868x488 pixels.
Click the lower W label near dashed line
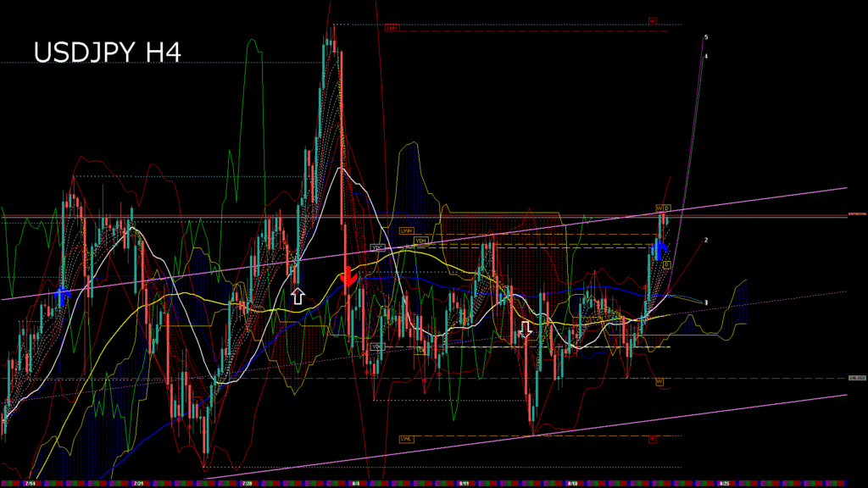tap(659, 382)
